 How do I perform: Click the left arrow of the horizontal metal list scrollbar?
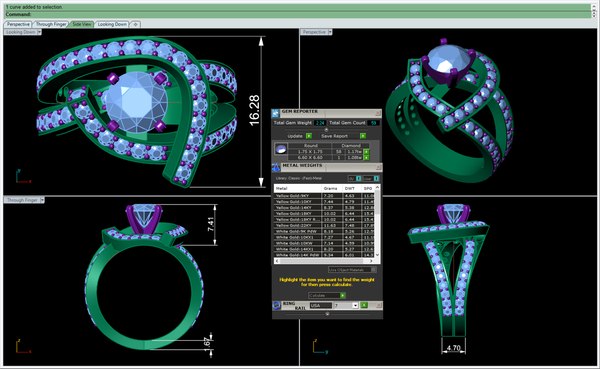pyautogui.click(x=277, y=261)
